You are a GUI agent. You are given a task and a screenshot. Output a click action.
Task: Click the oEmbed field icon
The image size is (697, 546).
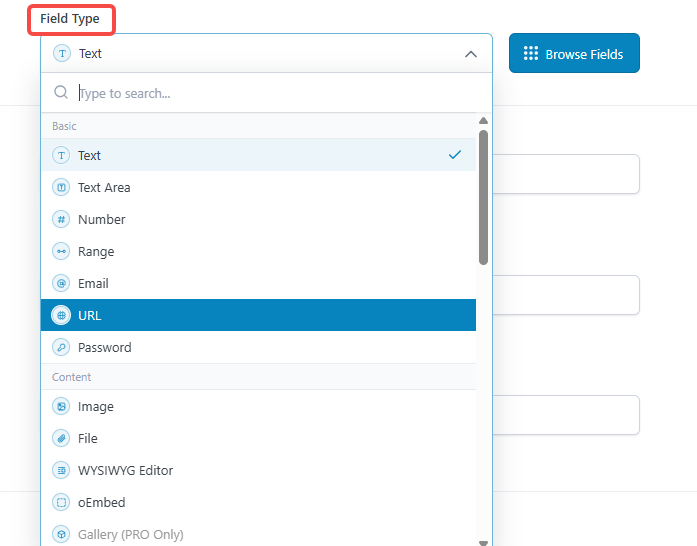pyautogui.click(x=61, y=502)
